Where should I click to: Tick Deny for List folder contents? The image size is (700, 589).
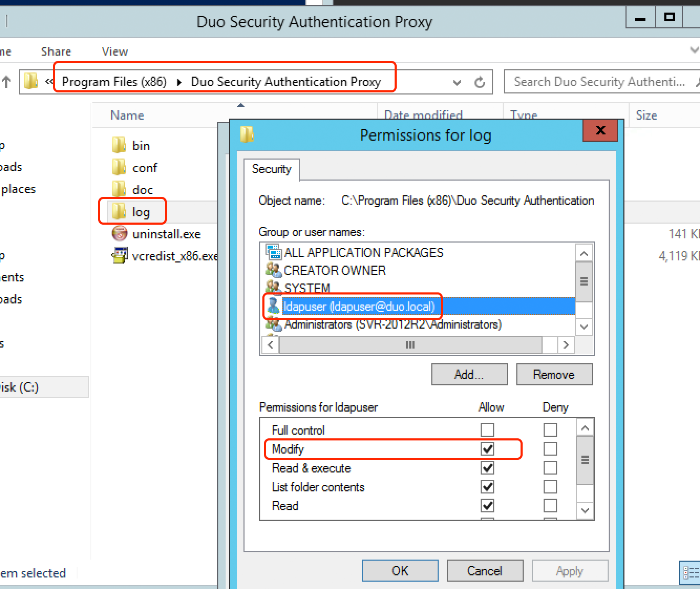point(550,487)
